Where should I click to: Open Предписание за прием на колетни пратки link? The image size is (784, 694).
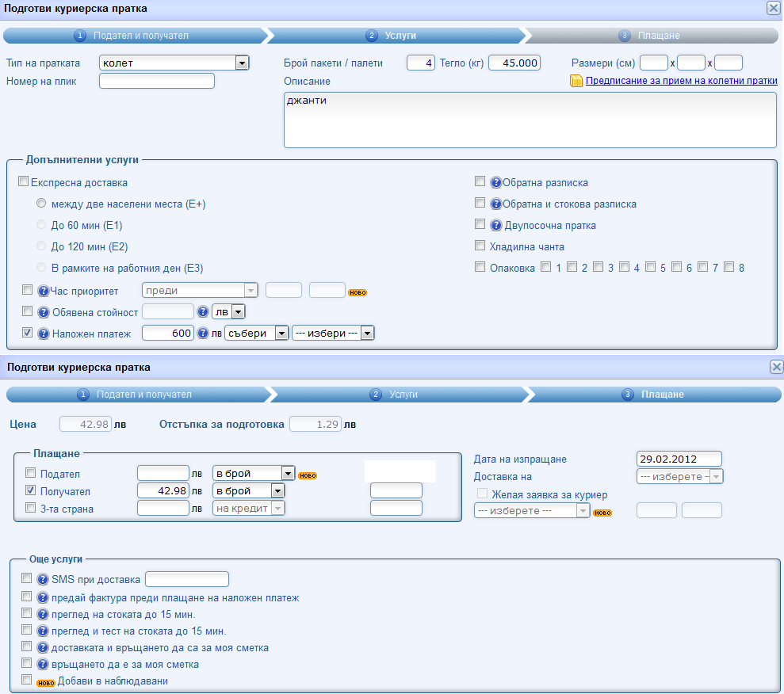(x=681, y=81)
